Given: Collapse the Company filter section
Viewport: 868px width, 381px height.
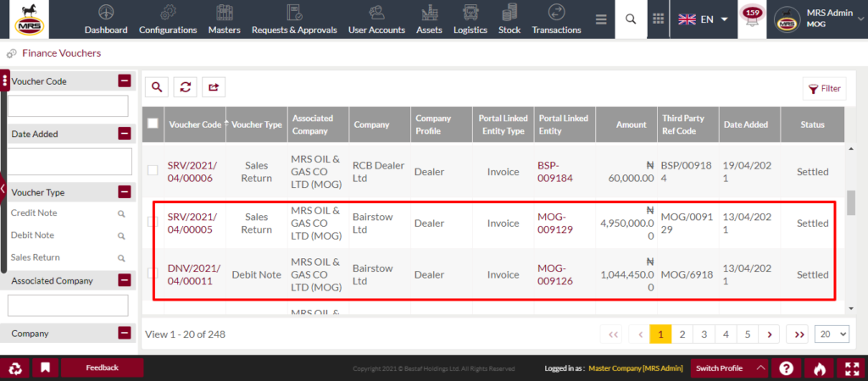Looking at the screenshot, I should point(125,334).
